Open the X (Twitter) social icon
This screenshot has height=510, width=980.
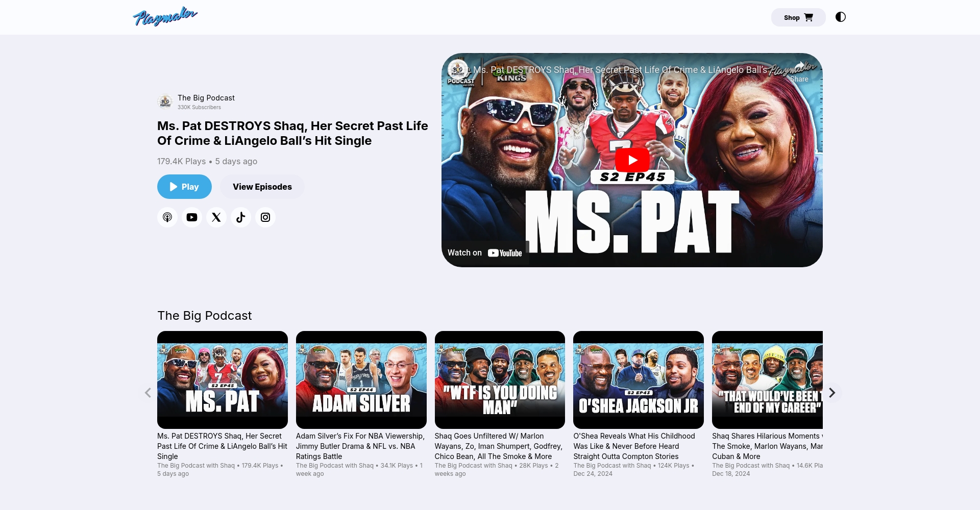point(216,217)
